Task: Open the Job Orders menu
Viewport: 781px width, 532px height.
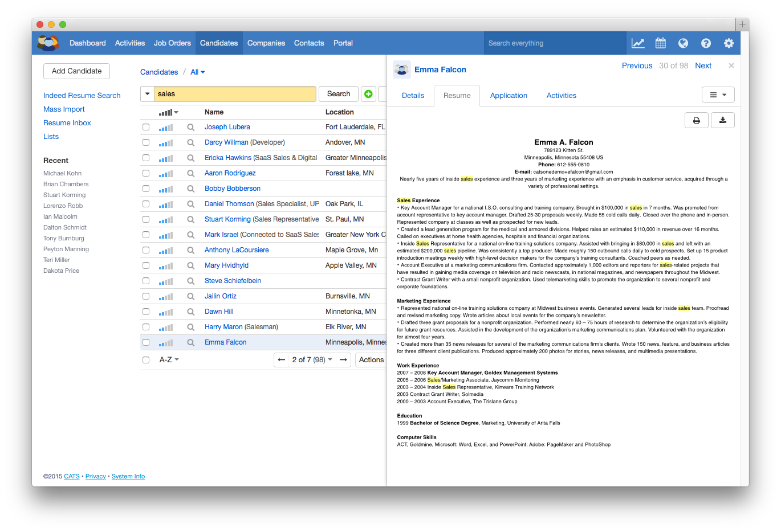Action: coord(172,43)
